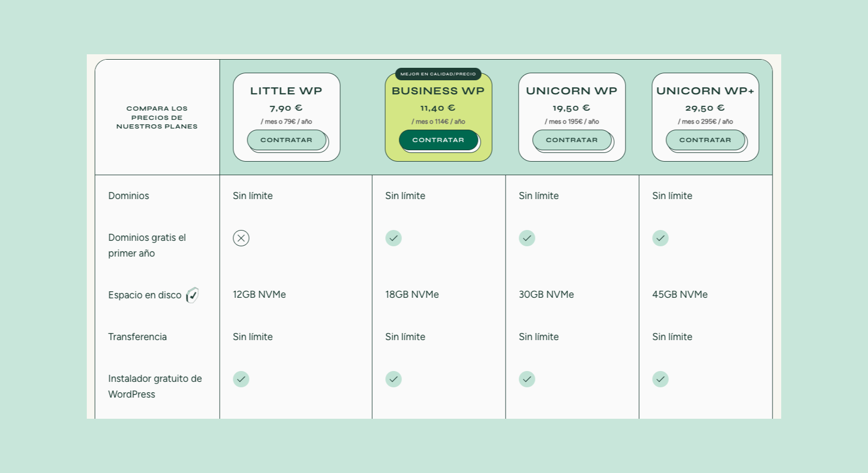Click '/ mes o 295€ / año' text
The width and height of the screenshot is (868, 473).
[x=705, y=122]
